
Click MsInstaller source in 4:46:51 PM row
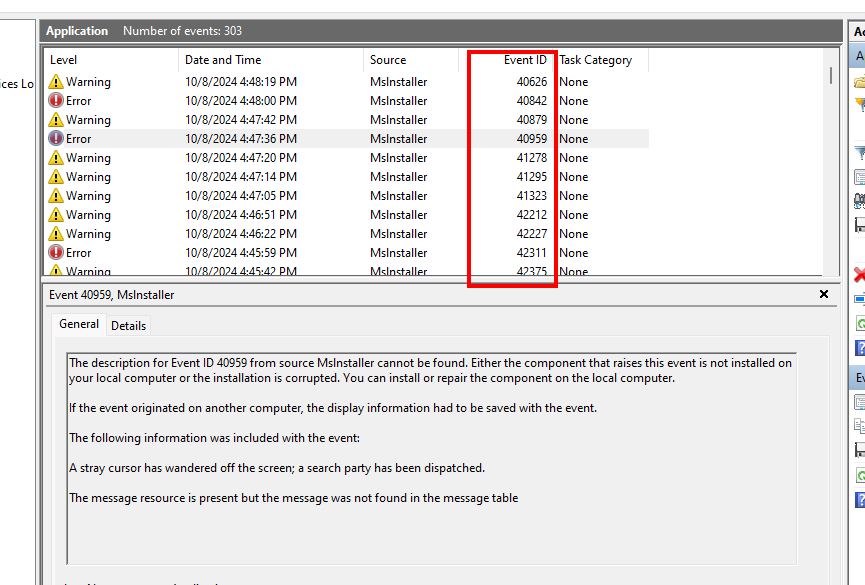pyautogui.click(x=398, y=215)
